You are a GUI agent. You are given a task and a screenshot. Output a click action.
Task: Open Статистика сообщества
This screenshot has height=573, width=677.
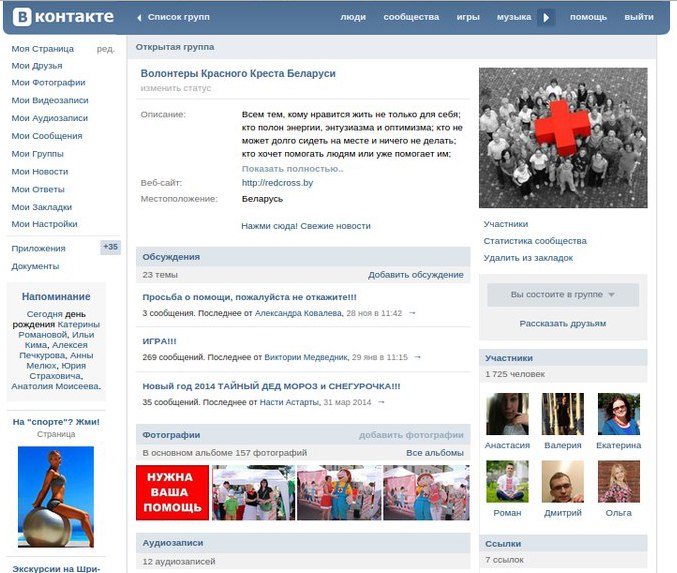point(535,241)
